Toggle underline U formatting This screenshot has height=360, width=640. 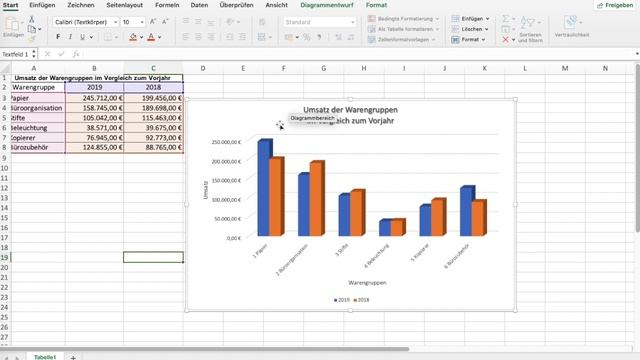pos(82,37)
